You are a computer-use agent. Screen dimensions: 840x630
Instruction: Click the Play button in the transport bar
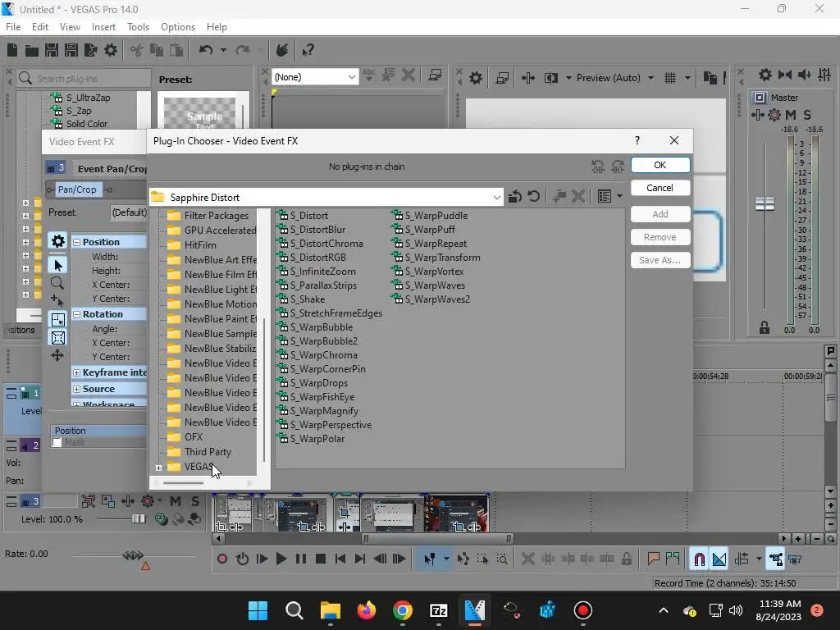281,559
